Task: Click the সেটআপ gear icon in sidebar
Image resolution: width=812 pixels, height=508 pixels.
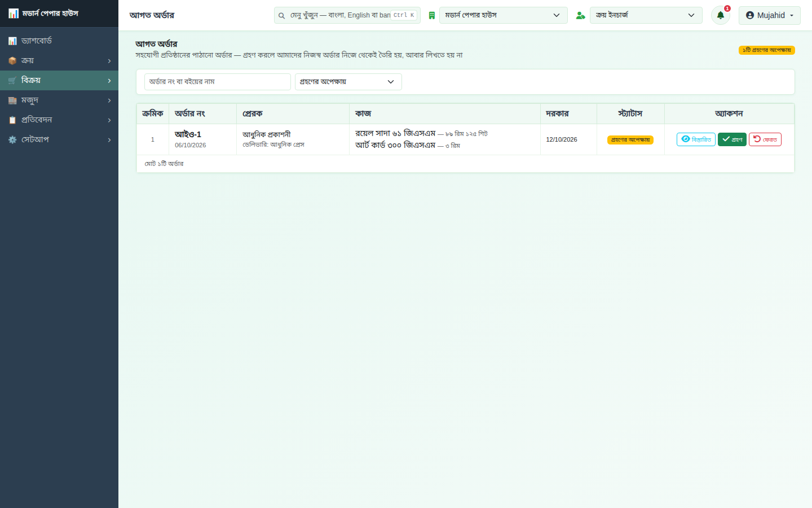Action: [12, 139]
